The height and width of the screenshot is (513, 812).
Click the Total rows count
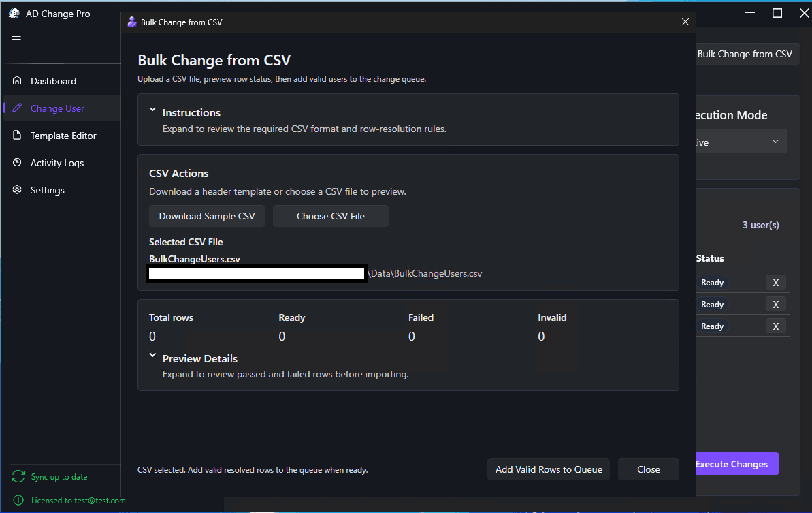[x=152, y=337]
